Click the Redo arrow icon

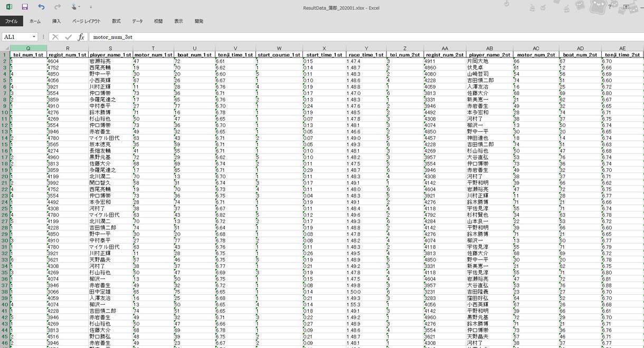[x=58, y=7]
